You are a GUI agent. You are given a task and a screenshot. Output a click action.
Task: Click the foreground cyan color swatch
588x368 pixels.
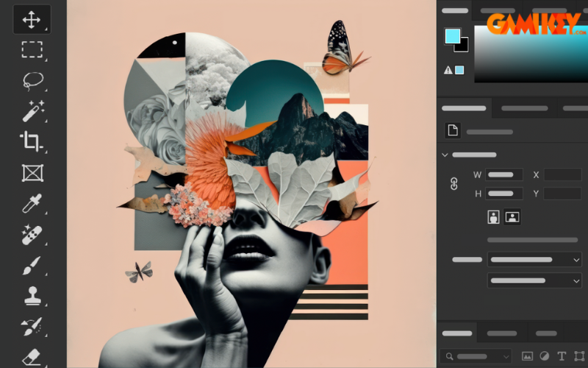click(452, 36)
